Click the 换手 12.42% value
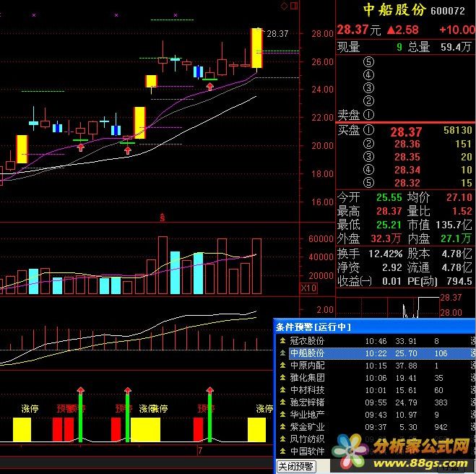 (386, 254)
